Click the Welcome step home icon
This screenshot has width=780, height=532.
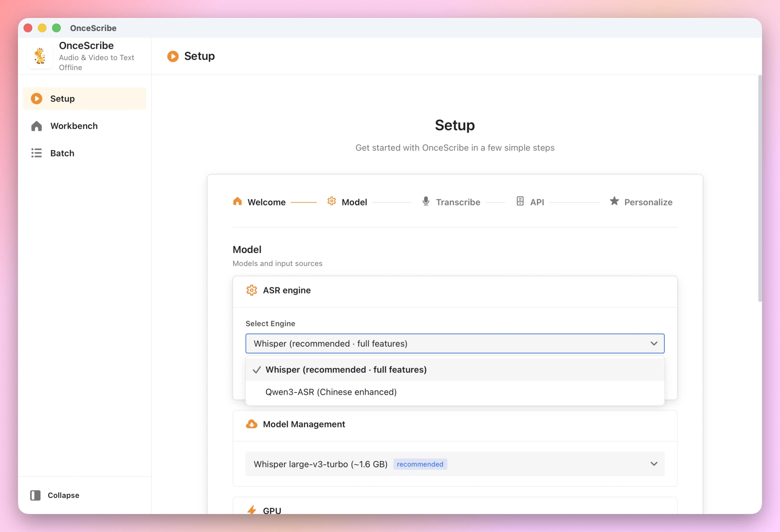click(x=237, y=201)
